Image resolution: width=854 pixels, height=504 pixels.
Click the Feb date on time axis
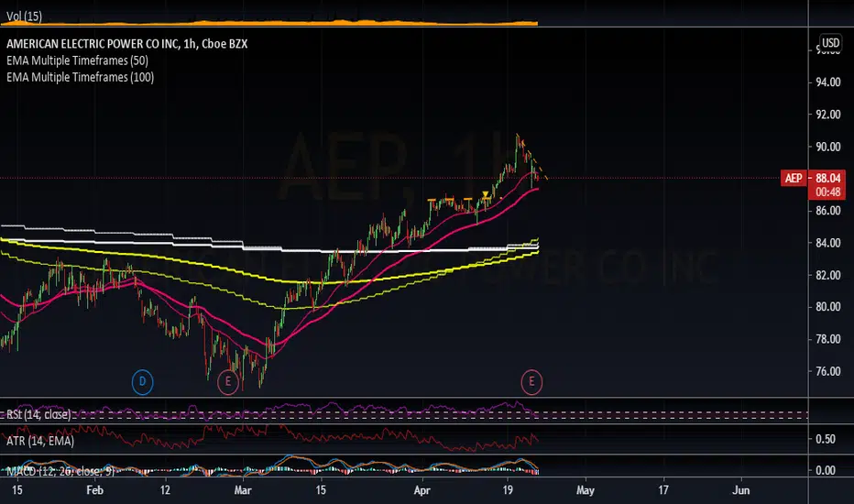click(94, 490)
